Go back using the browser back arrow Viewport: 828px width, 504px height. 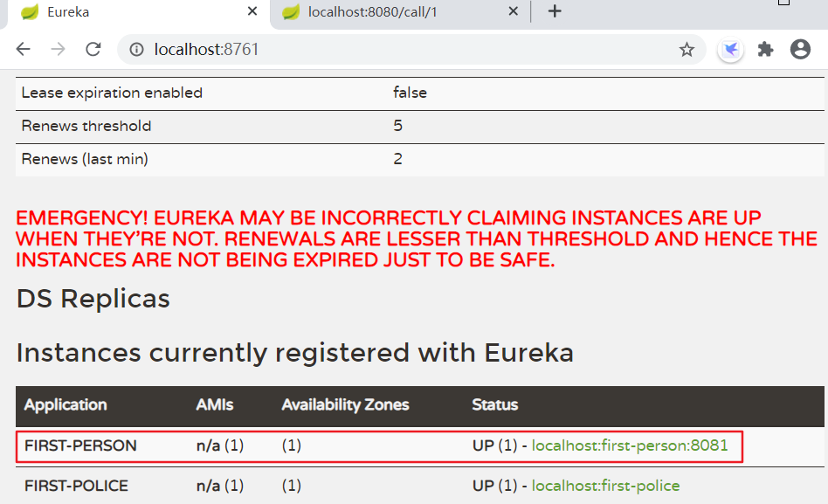(24, 49)
